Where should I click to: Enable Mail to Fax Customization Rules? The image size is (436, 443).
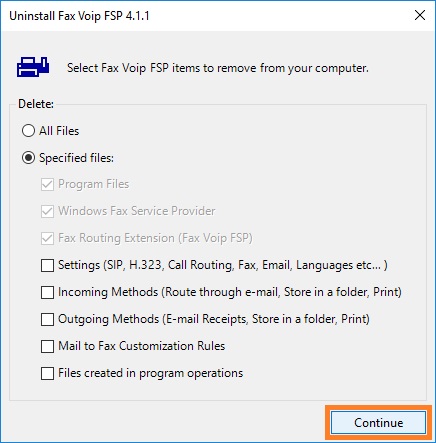[47, 346]
